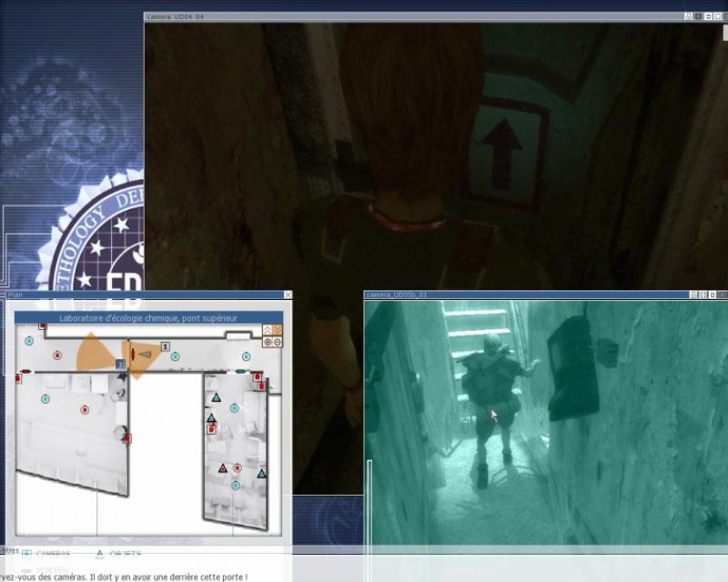Viewport: 728px width, 582px height.
Task: Select topmost green triangle object marker in right room
Action: point(217,398)
